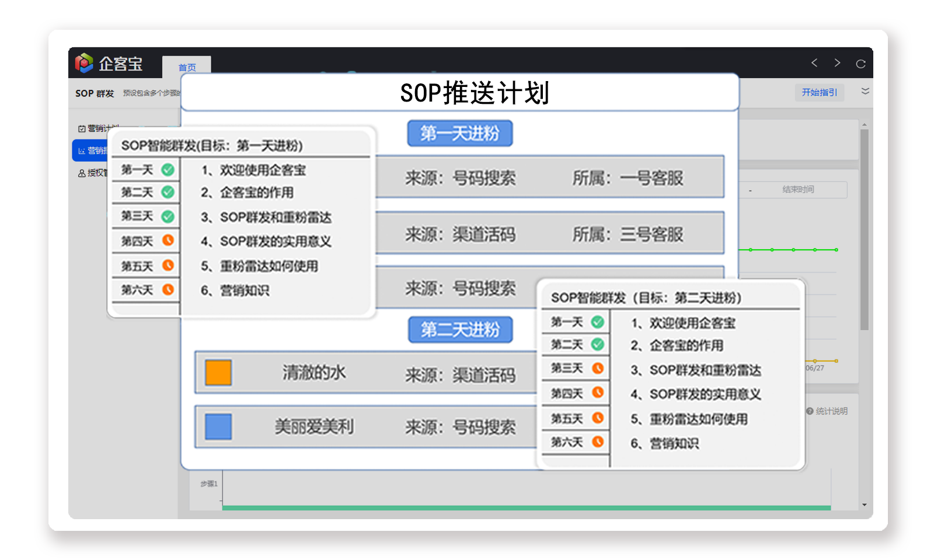Select the 授权管理 sidebar icon item
This screenshot has height=560, width=934.
pos(82,173)
